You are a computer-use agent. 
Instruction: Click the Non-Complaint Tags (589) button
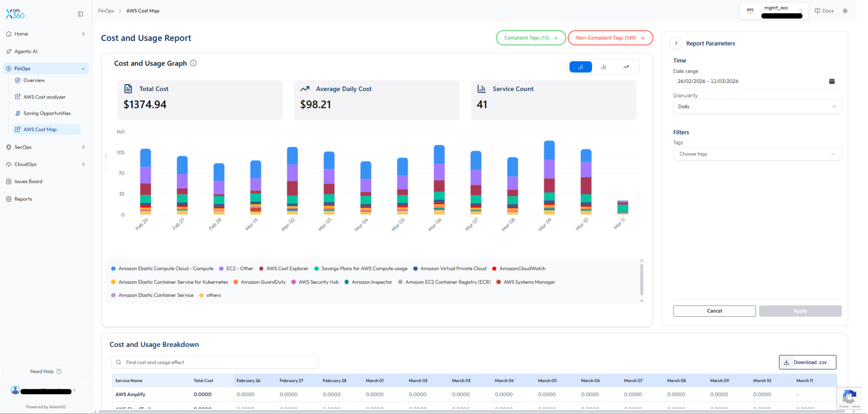tap(610, 38)
